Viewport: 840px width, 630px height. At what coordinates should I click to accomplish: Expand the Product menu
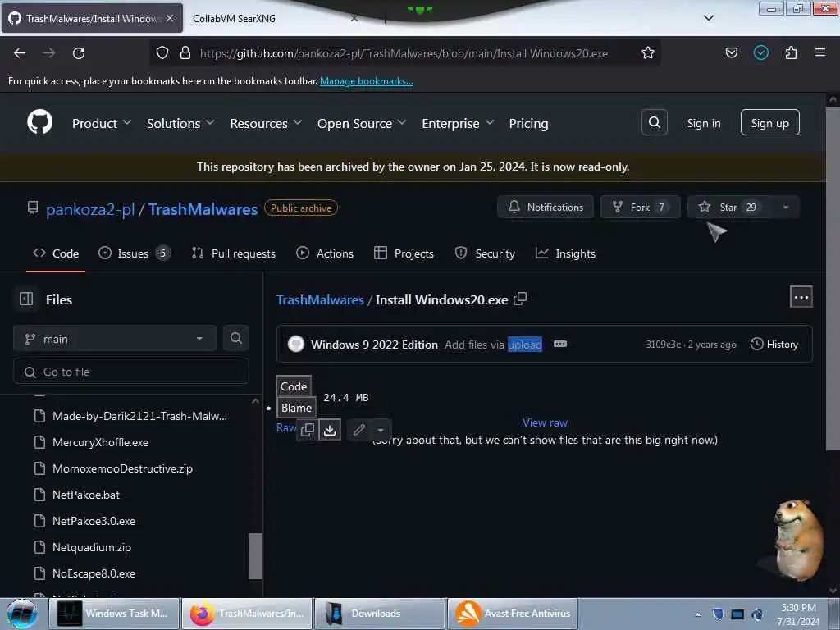tap(102, 124)
